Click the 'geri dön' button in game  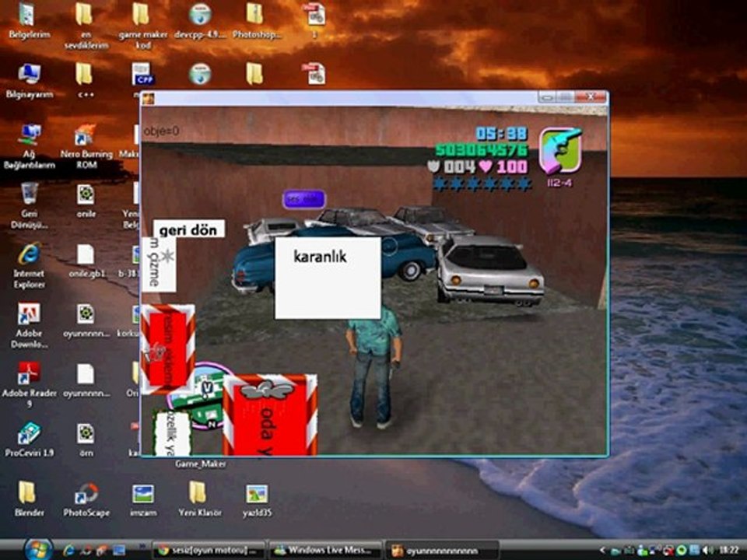click(188, 229)
